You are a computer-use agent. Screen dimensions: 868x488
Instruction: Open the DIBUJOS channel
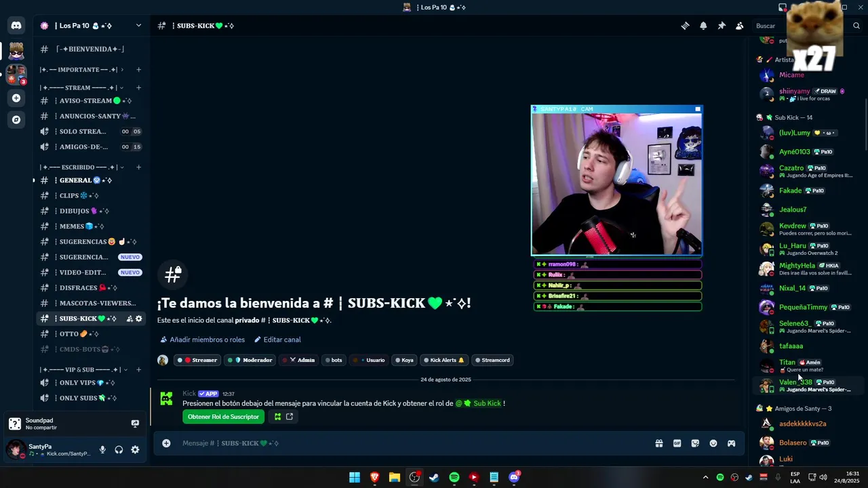click(90, 211)
